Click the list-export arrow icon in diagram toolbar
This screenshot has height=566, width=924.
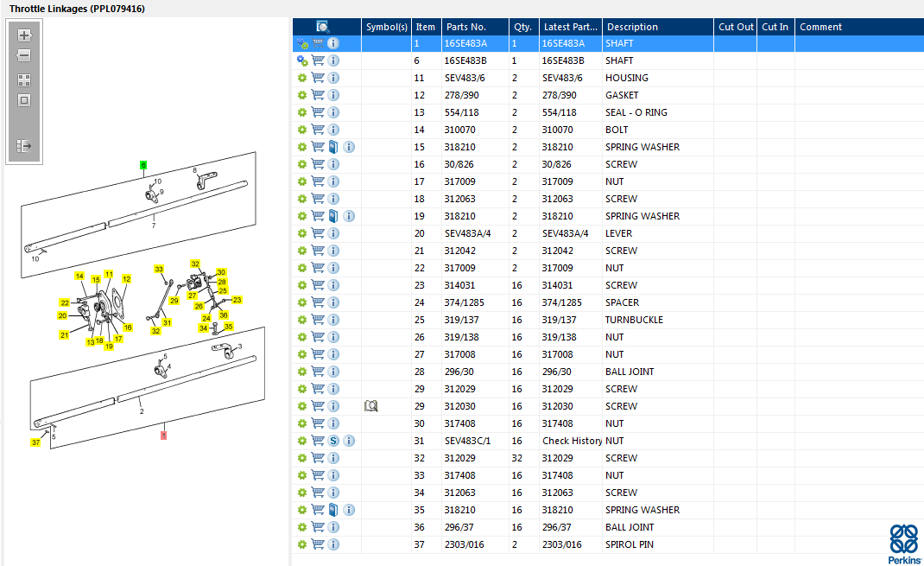click(24, 146)
